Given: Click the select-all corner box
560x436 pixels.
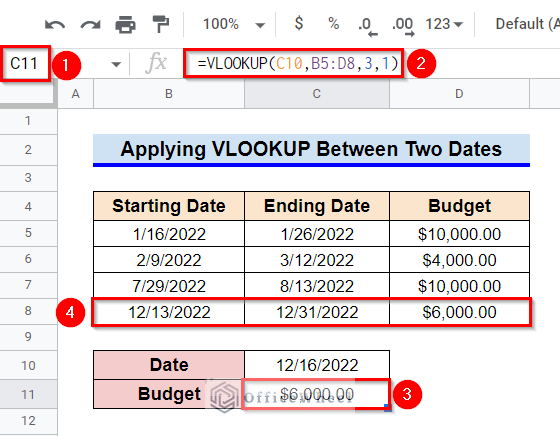Looking at the screenshot, I should click(28, 94).
